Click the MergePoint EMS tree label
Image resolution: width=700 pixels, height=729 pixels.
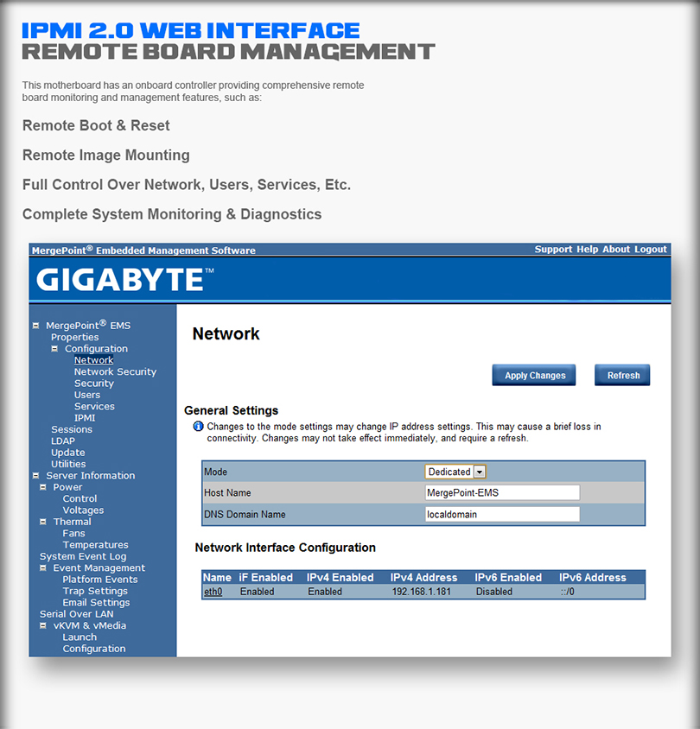(88, 325)
